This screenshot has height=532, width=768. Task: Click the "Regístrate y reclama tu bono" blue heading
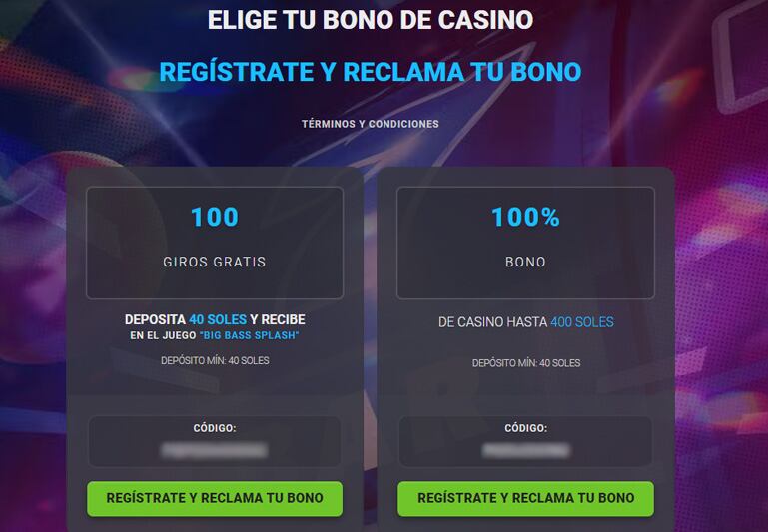point(370,73)
